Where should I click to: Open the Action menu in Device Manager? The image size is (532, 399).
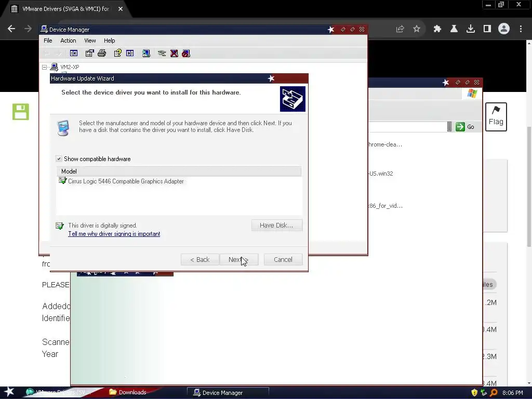(68, 41)
